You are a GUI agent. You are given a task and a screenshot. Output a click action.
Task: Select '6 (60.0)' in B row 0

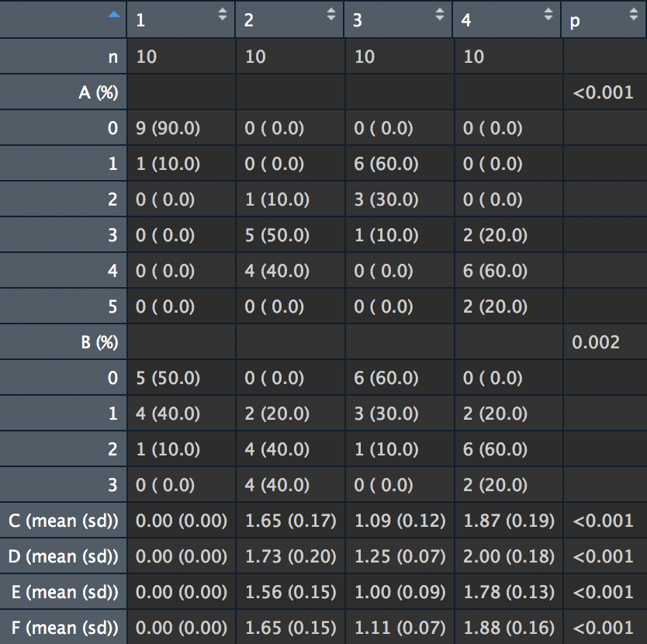400,378
